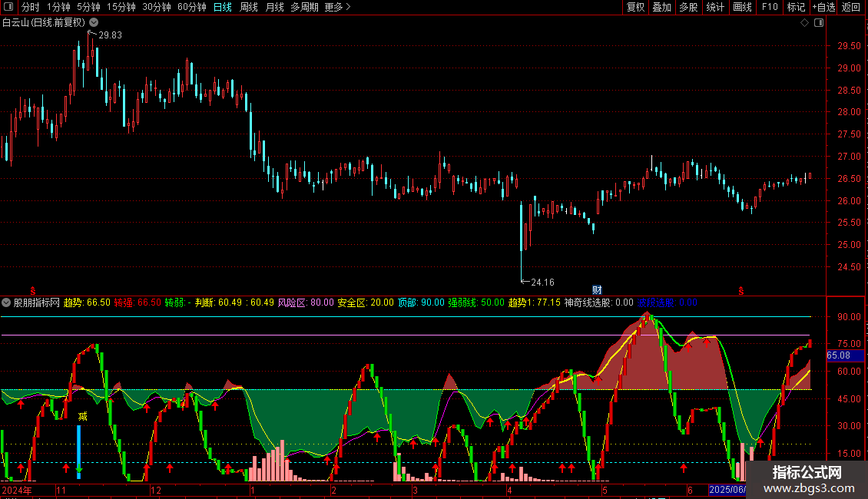This screenshot has width=868, height=499.
Task: Select the 日线 daily tab
Action: (223, 7)
